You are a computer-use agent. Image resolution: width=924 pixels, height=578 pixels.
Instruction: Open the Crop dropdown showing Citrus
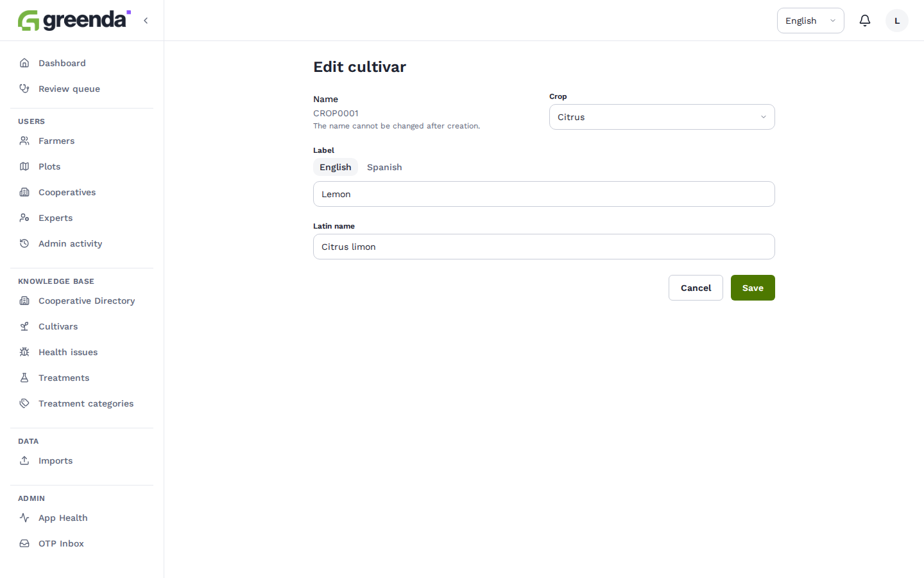tap(662, 117)
